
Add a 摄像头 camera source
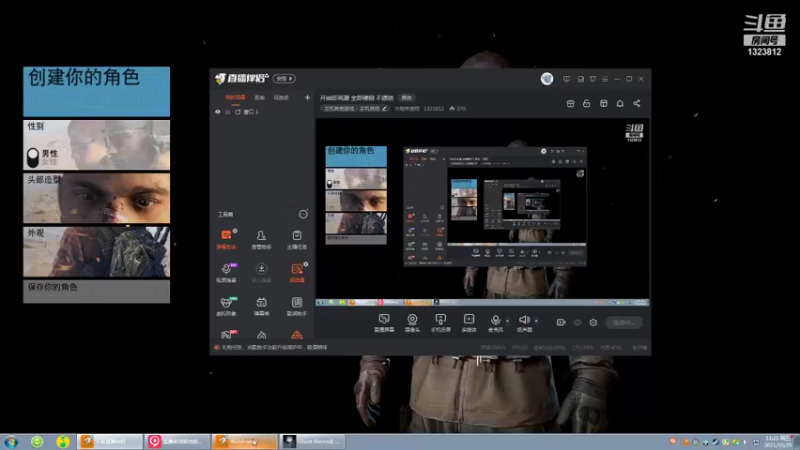click(x=412, y=323)
